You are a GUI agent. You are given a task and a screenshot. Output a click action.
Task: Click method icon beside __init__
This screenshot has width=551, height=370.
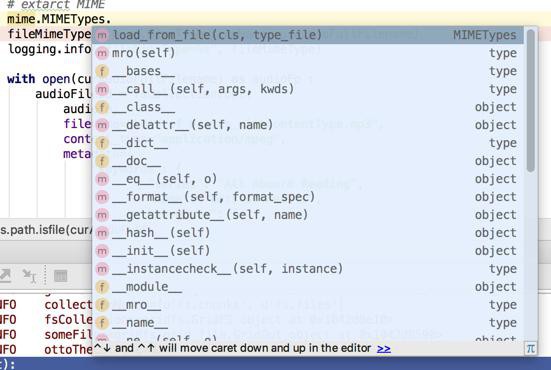(102, 251)
